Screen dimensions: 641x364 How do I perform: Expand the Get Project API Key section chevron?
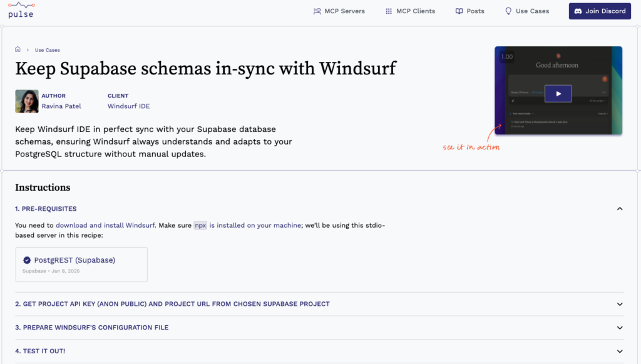(620, 304)
